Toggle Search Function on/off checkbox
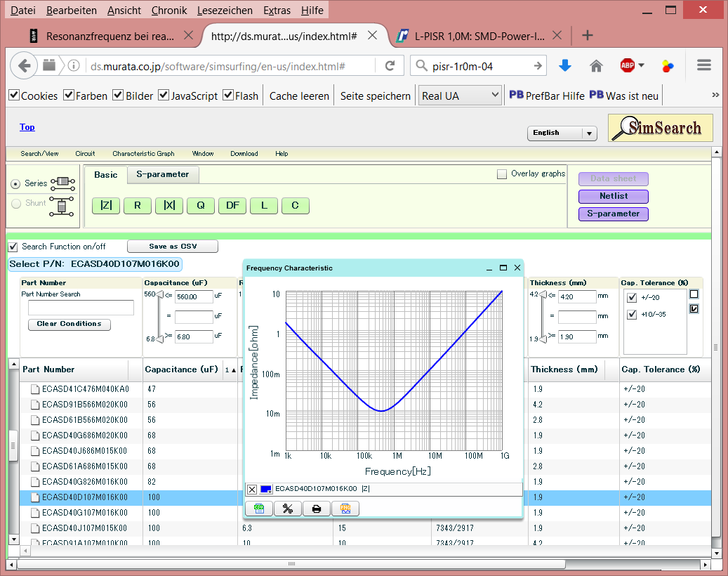This screenshot has width=728, height=576. click(x=13, y=247)
